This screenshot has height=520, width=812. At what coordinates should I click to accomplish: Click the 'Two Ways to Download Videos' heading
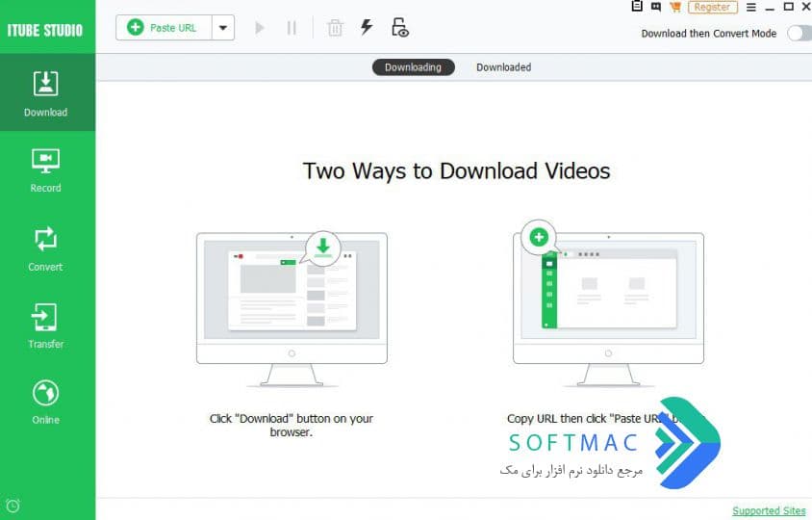[456, 171]
